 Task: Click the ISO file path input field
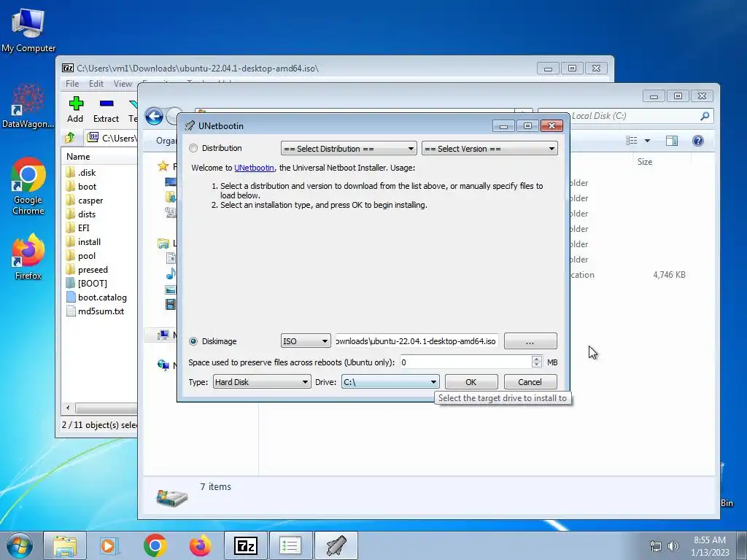tap(417, 341)
